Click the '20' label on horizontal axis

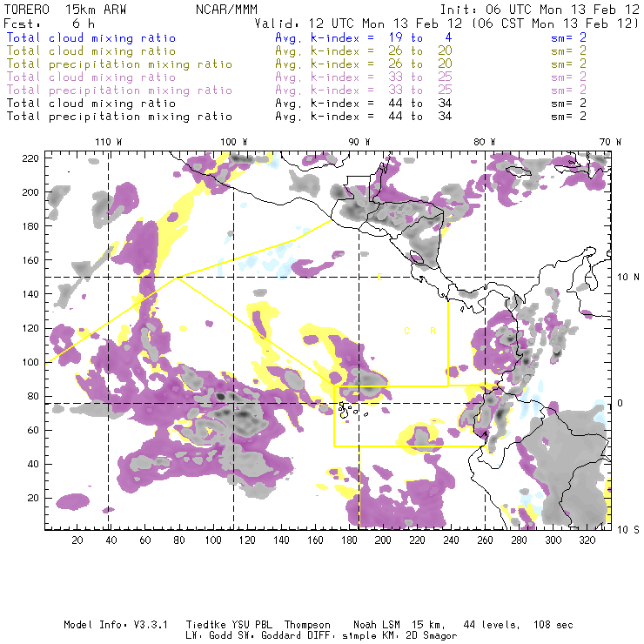(x=77, y=540)
